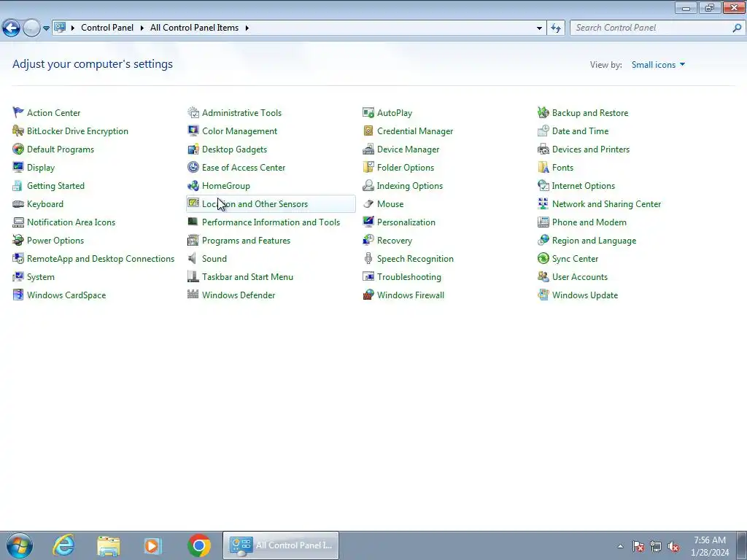Open the Date and Time icon
This screenshot has height=560, width=747.
point(543,131)
